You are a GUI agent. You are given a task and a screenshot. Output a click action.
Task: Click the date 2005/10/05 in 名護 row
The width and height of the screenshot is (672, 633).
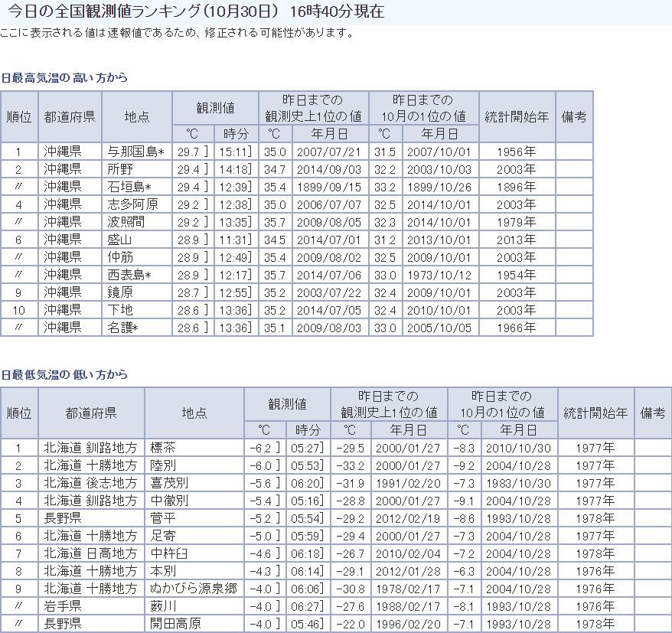pyautogui.click(x=439, y=328)
